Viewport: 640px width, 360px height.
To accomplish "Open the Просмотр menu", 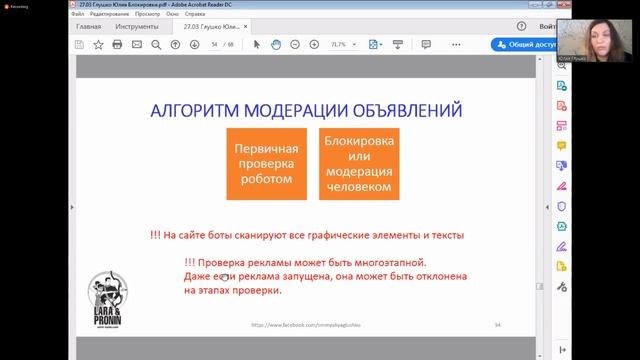I will click(x=147, y=14).
